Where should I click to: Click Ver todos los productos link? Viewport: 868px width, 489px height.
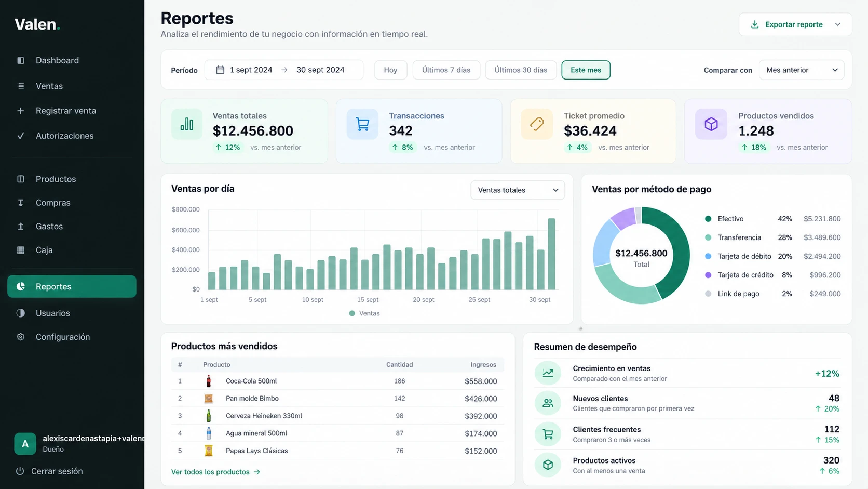[x=215, y=472]
